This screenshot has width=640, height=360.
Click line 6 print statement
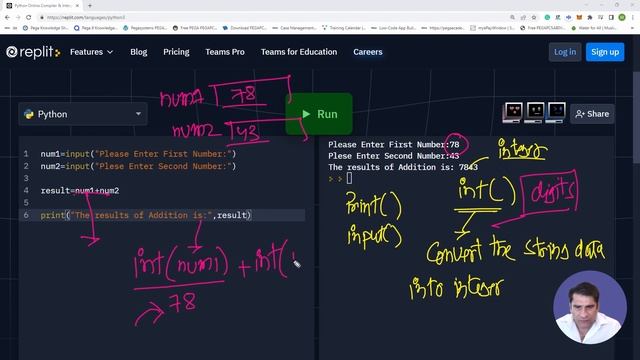(x=146, y=215)
